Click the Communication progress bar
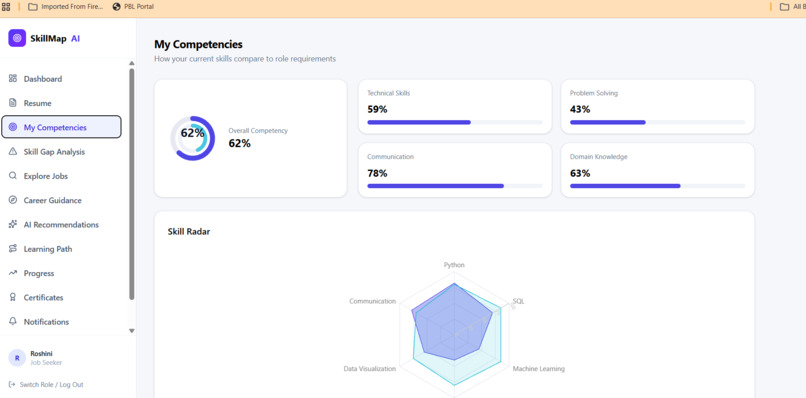This screenshot has width=806, height=398. 455,186
